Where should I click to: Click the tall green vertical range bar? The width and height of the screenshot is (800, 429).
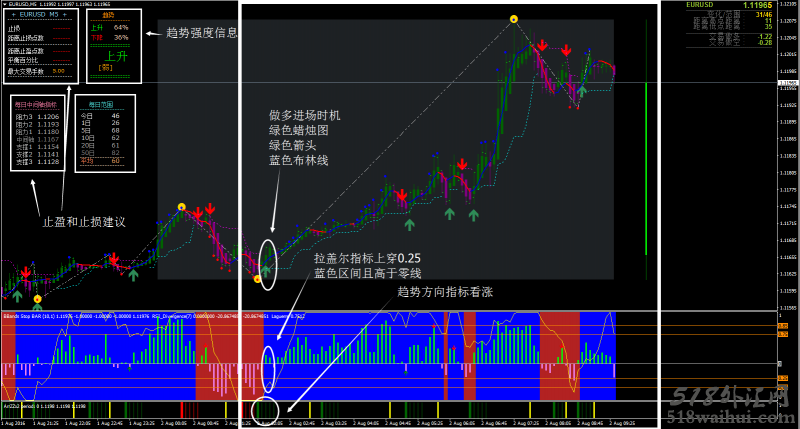point(646,168)
